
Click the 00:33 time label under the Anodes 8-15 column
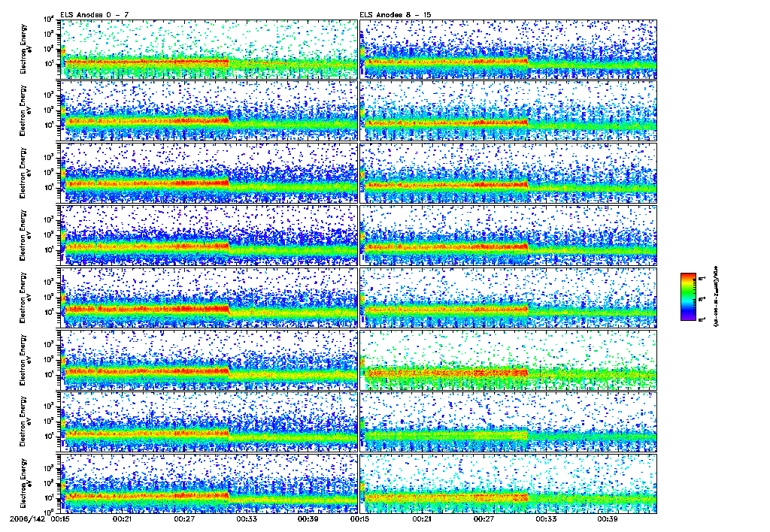(546, 518)
